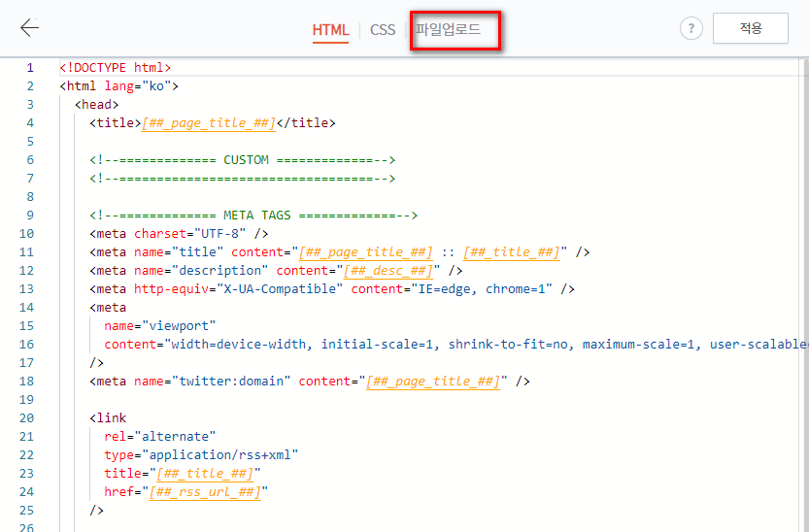This screenshot has height=532, width=809.
Task: Select line number 1 in gutter
Action: (x=30, y=68)
